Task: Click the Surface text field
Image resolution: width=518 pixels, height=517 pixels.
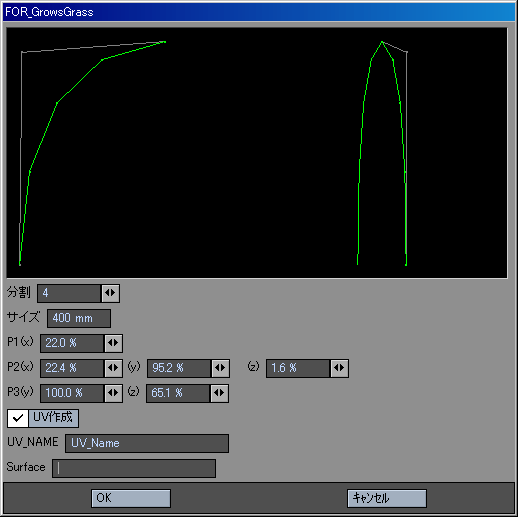Action: point(134,468)
